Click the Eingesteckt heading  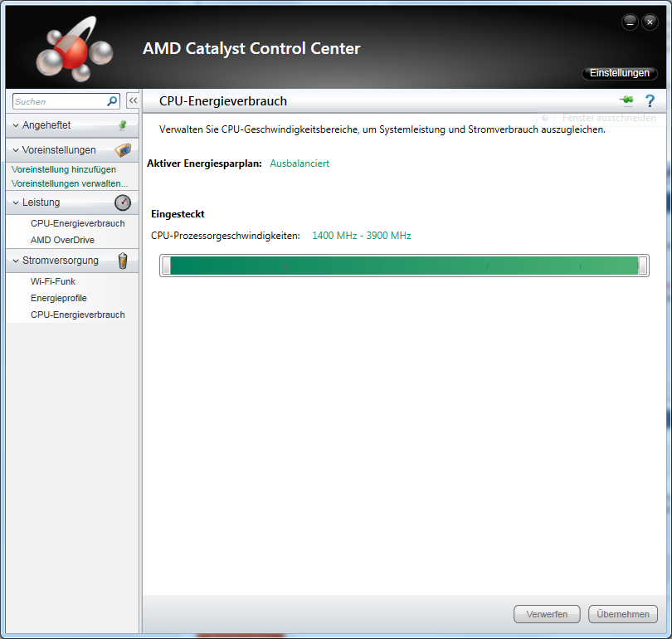178,214
